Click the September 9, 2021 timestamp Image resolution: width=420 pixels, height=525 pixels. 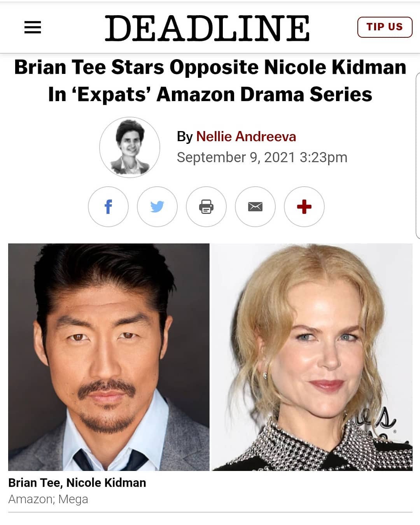click(262, 157)
